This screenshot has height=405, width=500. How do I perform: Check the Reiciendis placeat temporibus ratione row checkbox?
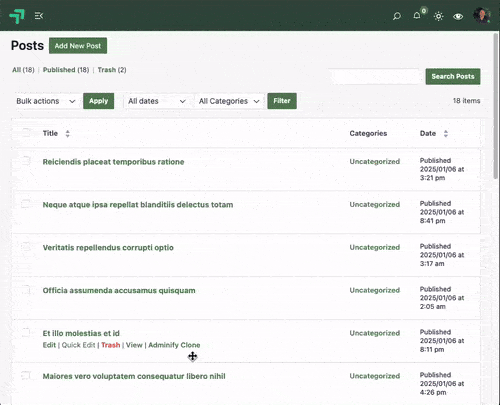tap(26, 161)
